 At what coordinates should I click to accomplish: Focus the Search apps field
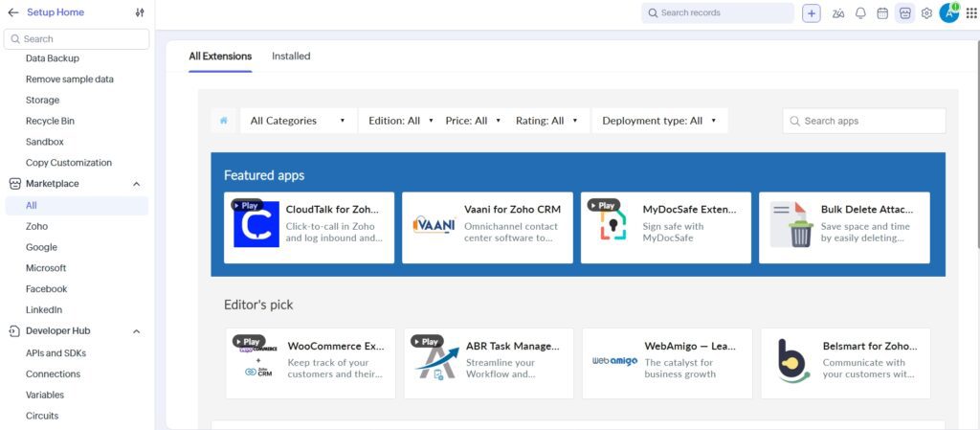pos(864,121)
